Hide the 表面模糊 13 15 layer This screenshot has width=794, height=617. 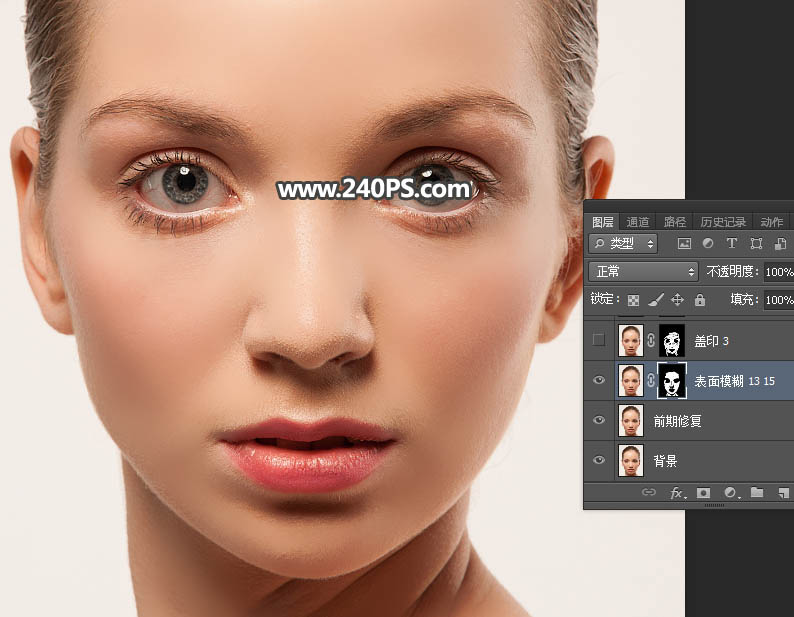tap(599, 380)
